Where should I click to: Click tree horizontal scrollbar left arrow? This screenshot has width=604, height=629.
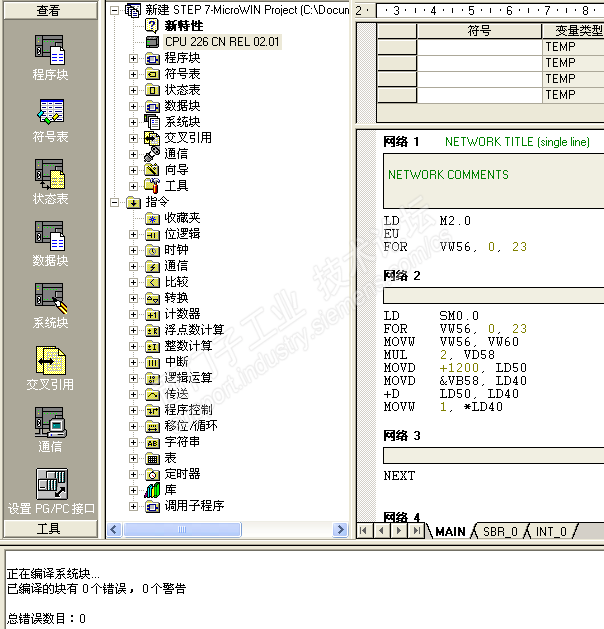click(x=114, y=530)
